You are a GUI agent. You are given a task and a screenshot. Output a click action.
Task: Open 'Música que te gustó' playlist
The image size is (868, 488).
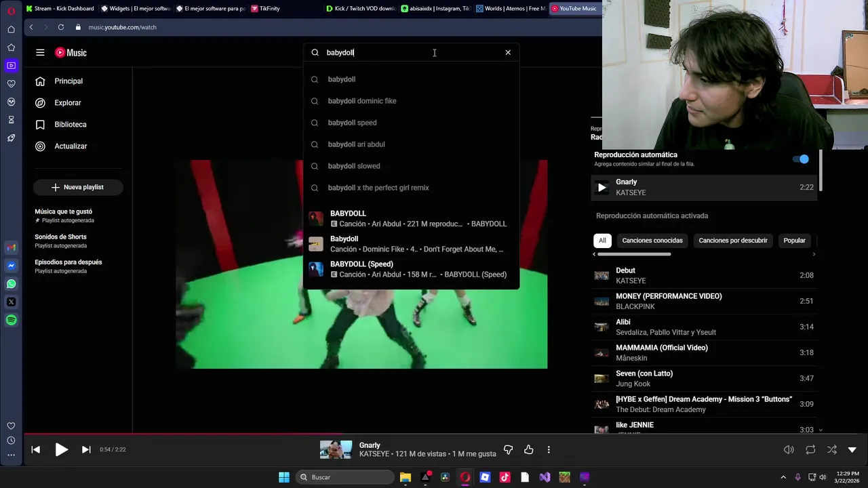[78, 216]
